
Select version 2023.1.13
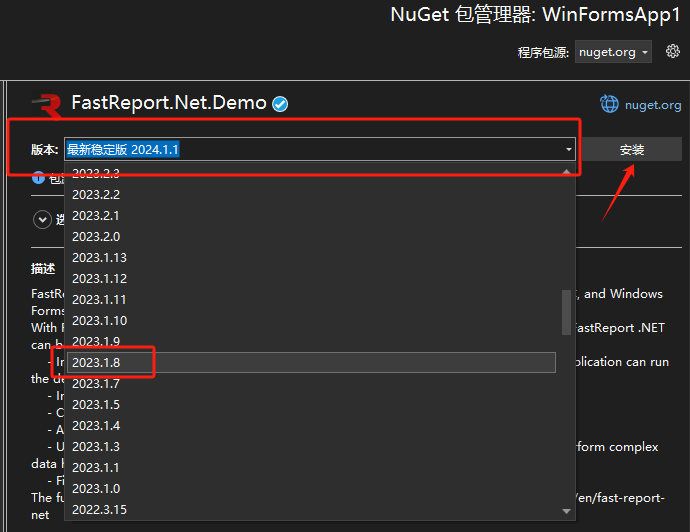coord(311,257)
